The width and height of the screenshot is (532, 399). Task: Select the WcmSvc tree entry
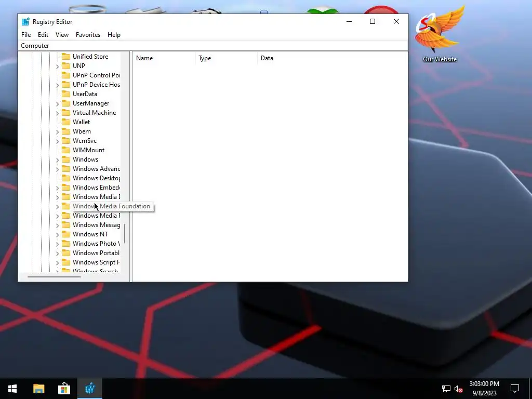[x=85, y=140]
